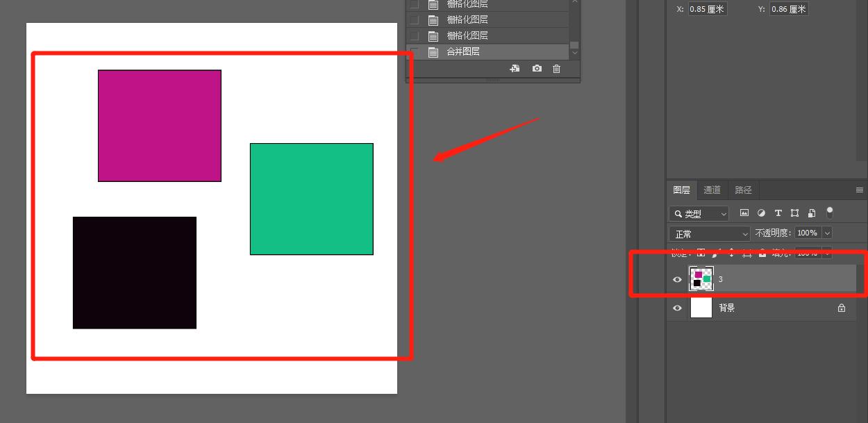Click the green square on canvas
Viewport: 868px width, 423px height.
click(312, 199)
